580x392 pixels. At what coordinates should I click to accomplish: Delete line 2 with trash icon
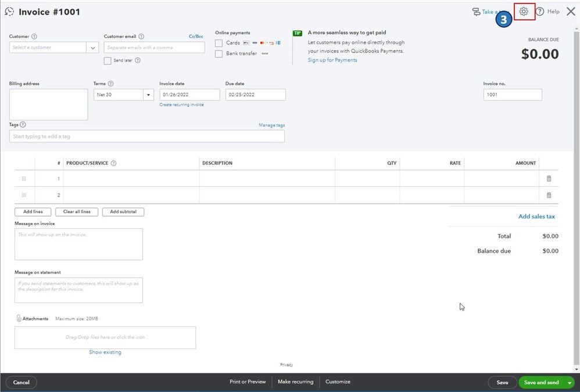(x=549, y=195)
